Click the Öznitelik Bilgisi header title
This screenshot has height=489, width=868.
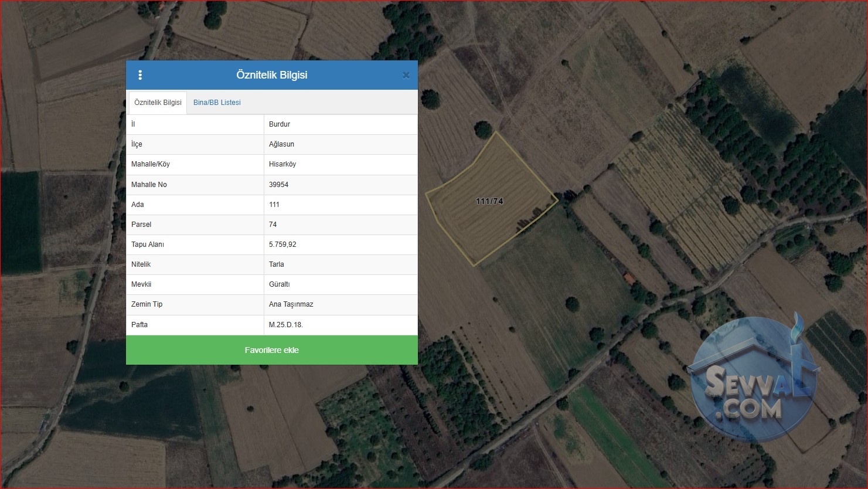pyautogui.click(x=272, y=75)
